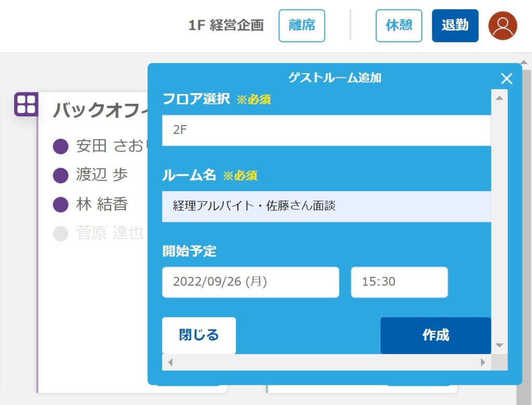
Task: Close the guest room dialog with X
Action: (x=506, y=78)
